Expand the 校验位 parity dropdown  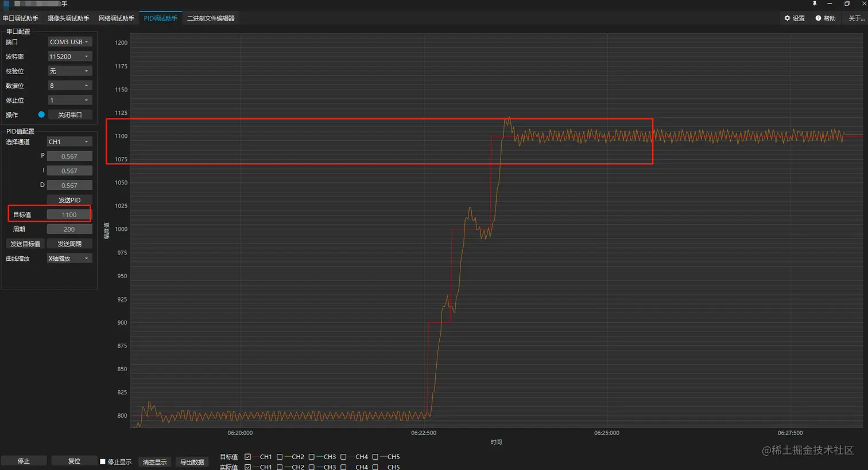pyautogui.click(x=69, y=71)
